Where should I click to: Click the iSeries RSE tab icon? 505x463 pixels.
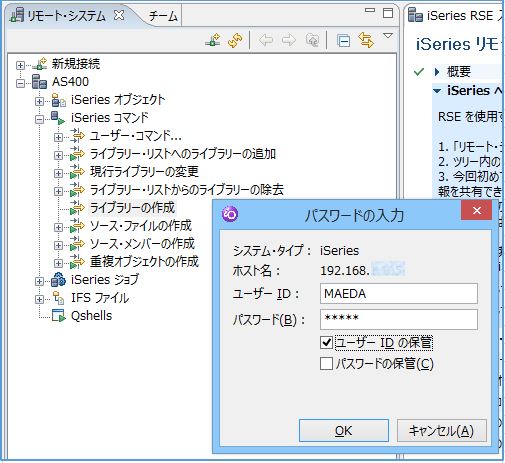click(415, 15)
